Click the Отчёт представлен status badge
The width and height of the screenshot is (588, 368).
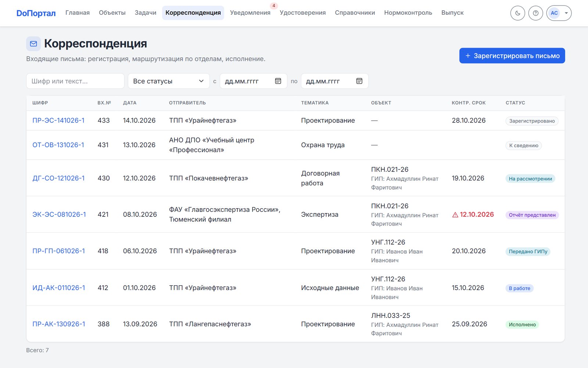pos(532,215)
